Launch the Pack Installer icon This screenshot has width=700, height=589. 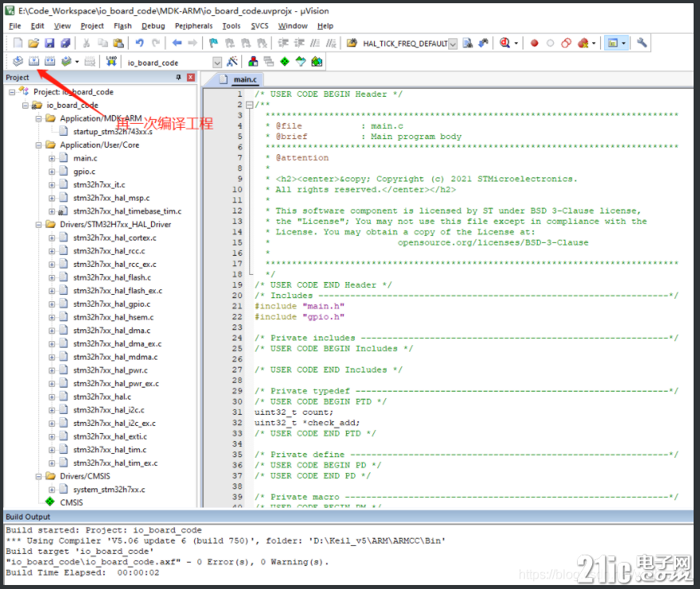pos(316,62)
